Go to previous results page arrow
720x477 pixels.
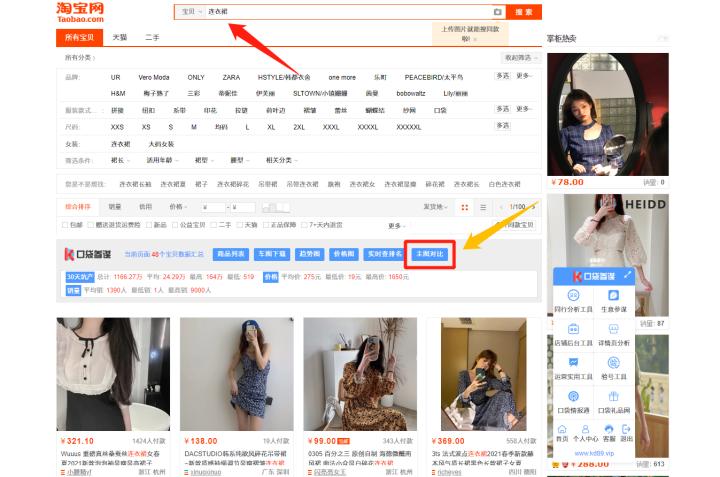pyautogui.click(x=501, y=207)
